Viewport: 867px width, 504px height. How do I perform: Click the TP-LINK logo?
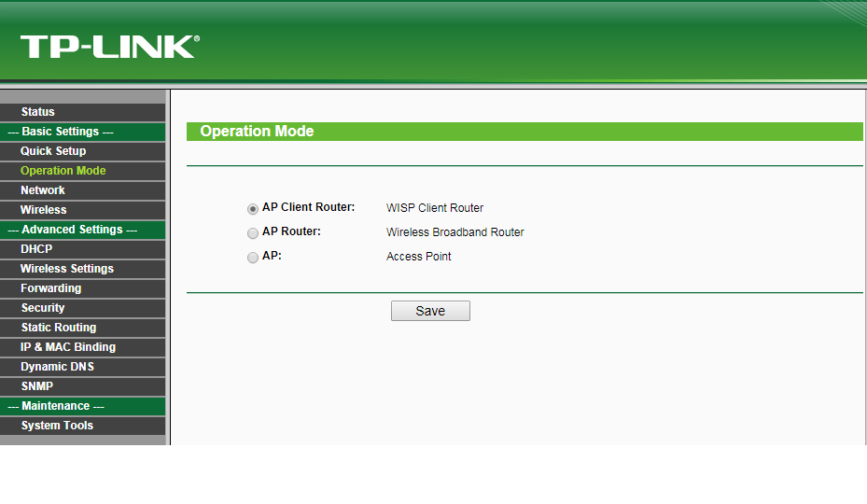point(110,47)
